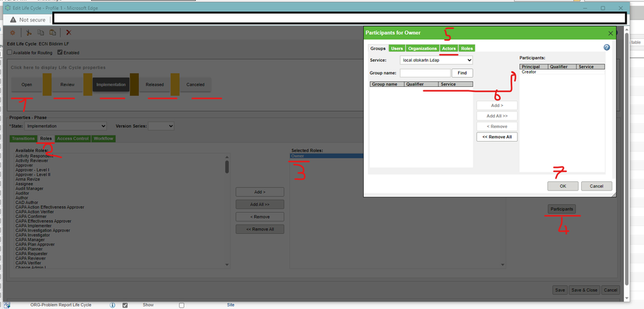Click the gear actions icon in toolbar
The image size is (644, 309).
[x=13, y=33]
